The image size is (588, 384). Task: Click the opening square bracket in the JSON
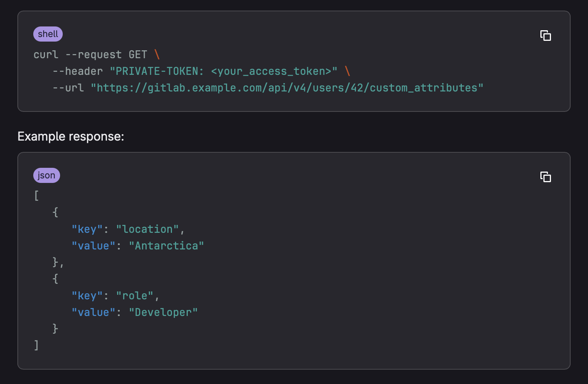36,196
